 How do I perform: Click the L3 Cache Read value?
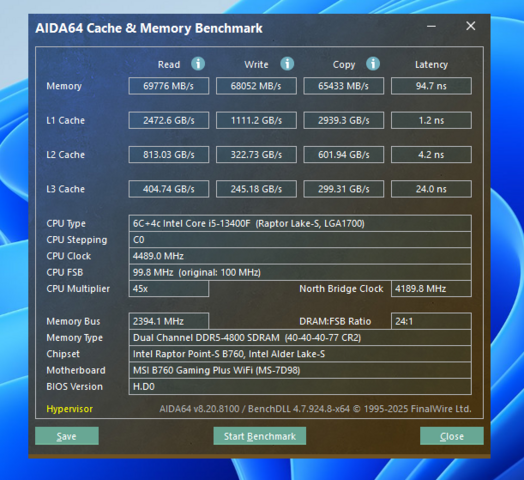[x=169, y=189]
